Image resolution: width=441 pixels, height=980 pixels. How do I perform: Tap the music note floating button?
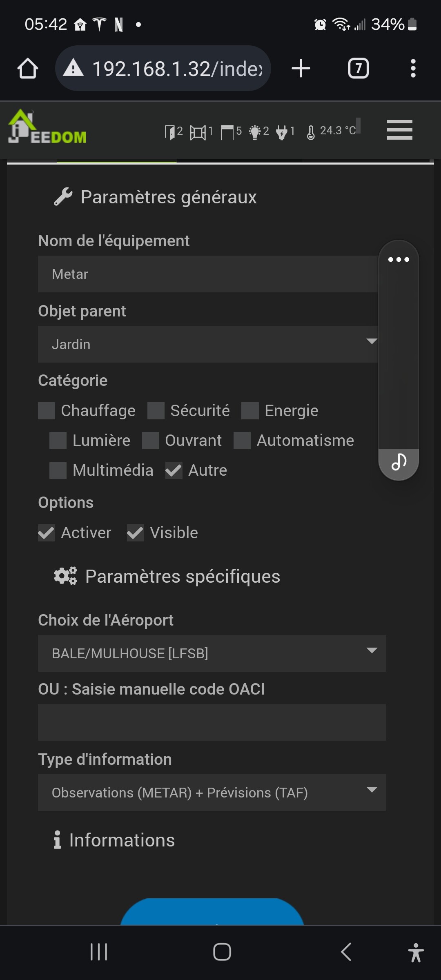399,462
